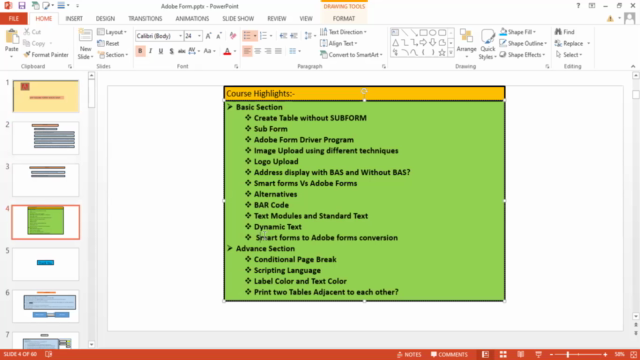Screen dimensions: 640x360
Task: Align text left
Action: (247, 51)
